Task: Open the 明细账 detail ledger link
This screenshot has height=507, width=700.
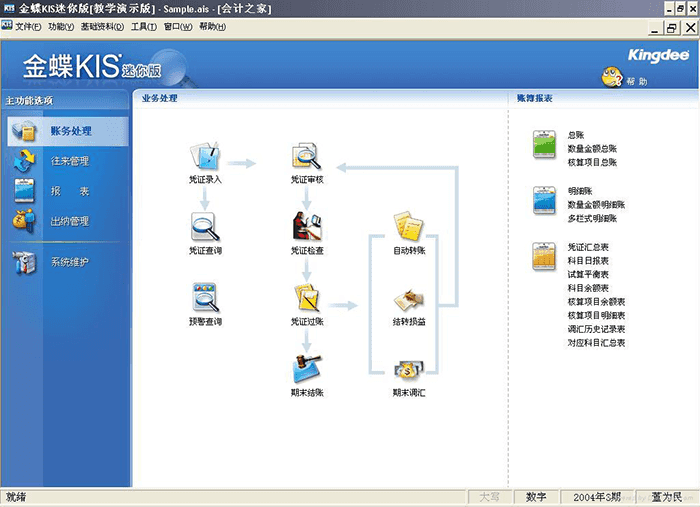Action: (x=580, y=191)
